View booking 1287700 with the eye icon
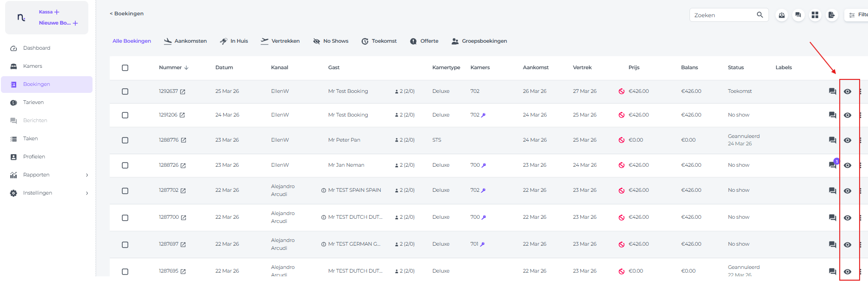Viewport: 868px width, 281px height. (x=848, y=218)
